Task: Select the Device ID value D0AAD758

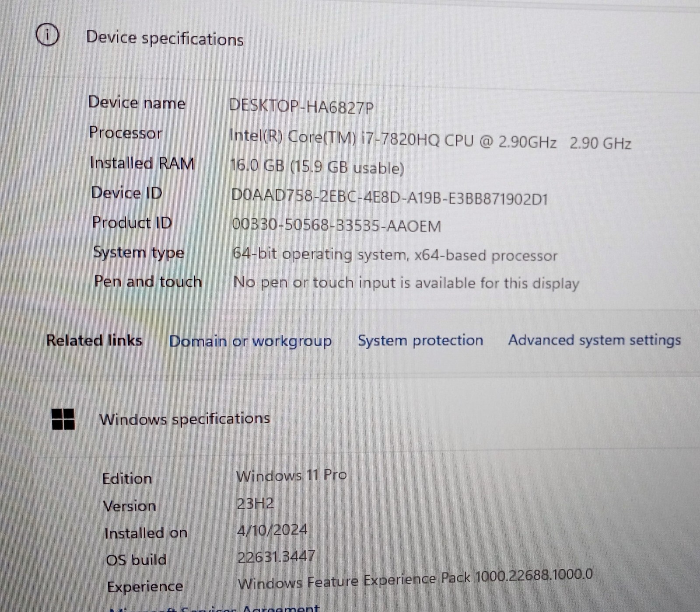Action: [389, 198]
